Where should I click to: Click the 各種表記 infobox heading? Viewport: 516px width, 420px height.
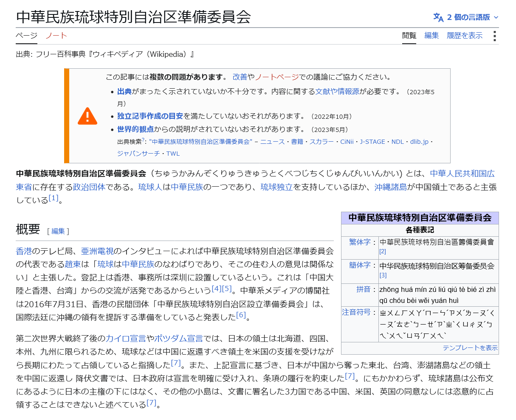[420, 230]
